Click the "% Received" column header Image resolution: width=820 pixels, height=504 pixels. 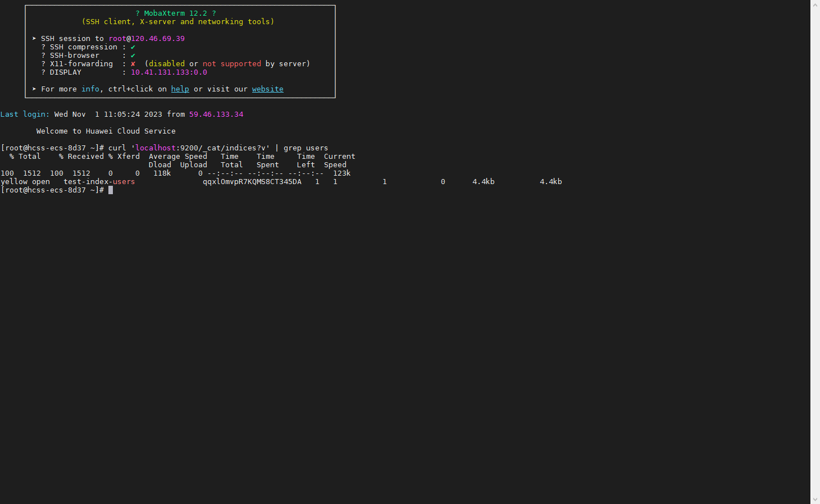tap(81, 157)
